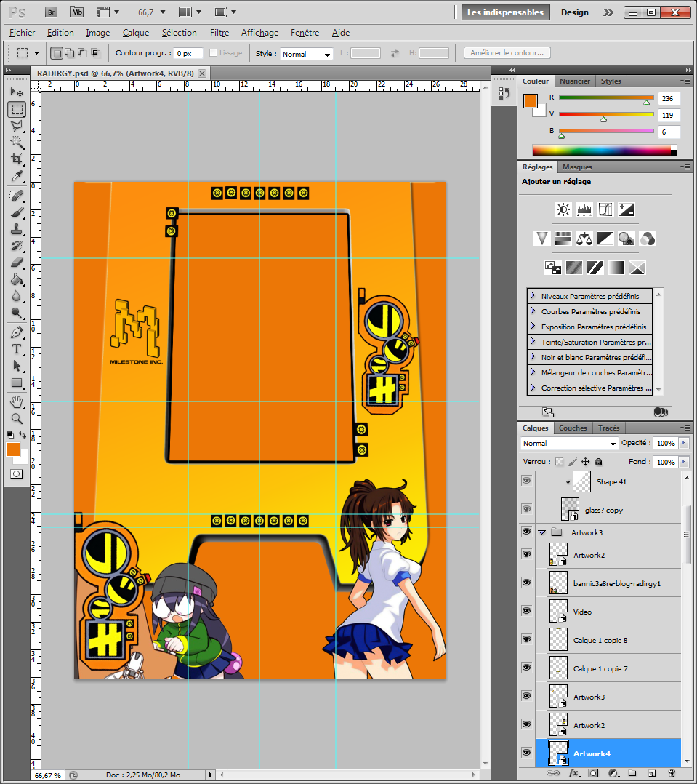Open the Filtre menu

point(219,33)
